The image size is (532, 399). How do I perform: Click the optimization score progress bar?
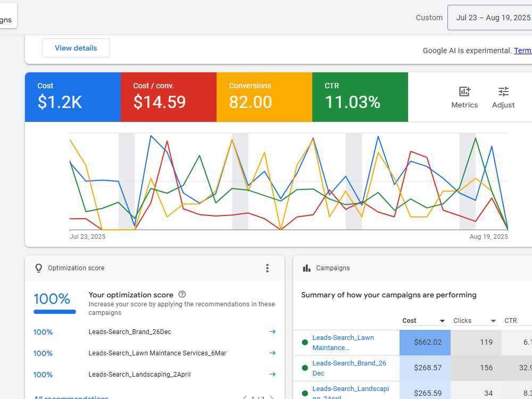click(55, 312)
